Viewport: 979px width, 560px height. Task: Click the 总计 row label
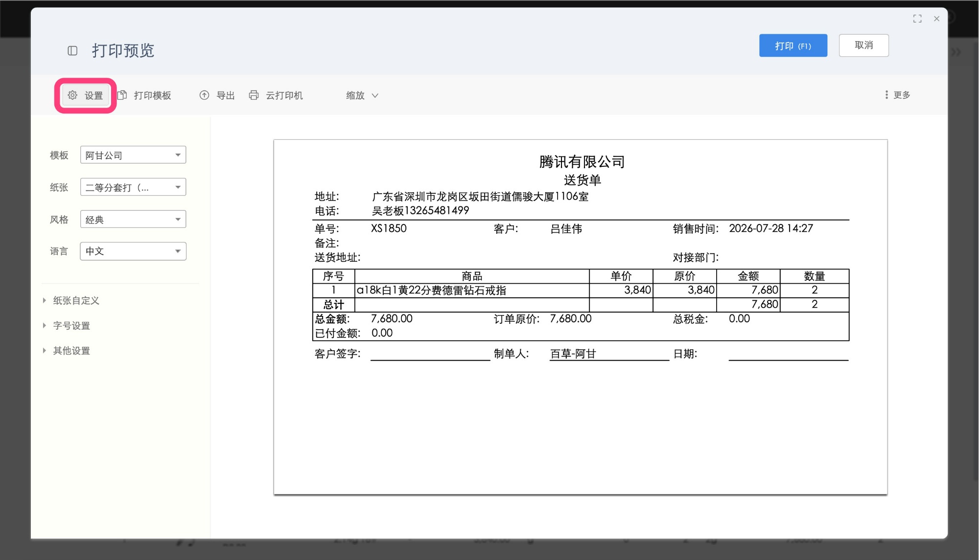pyautogui.click(x=333, y=305)
